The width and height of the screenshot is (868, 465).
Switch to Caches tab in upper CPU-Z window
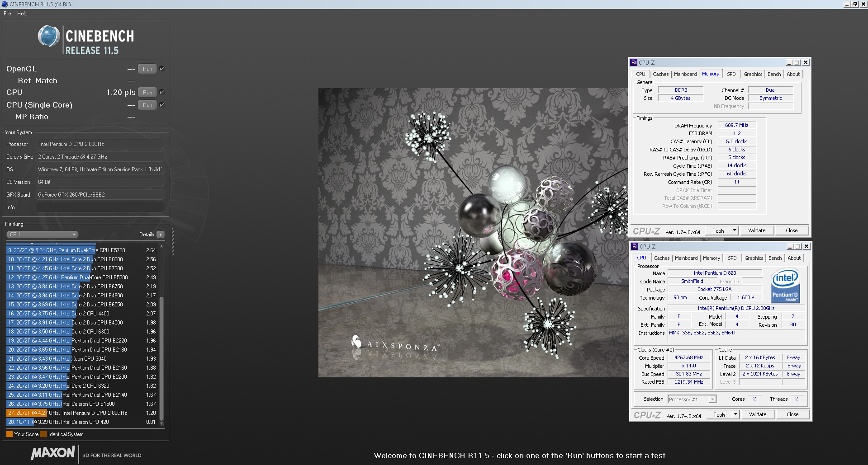pyautogui.click(x=660, y=74)
